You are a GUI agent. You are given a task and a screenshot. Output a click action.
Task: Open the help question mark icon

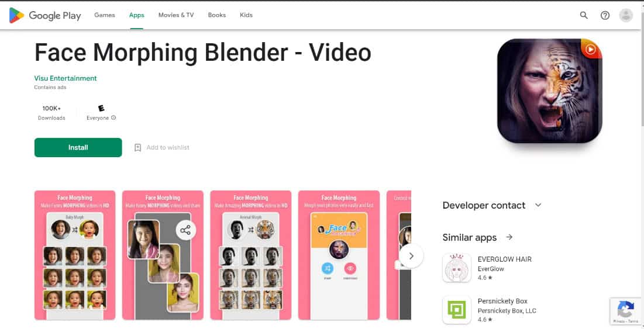[605, 15]
